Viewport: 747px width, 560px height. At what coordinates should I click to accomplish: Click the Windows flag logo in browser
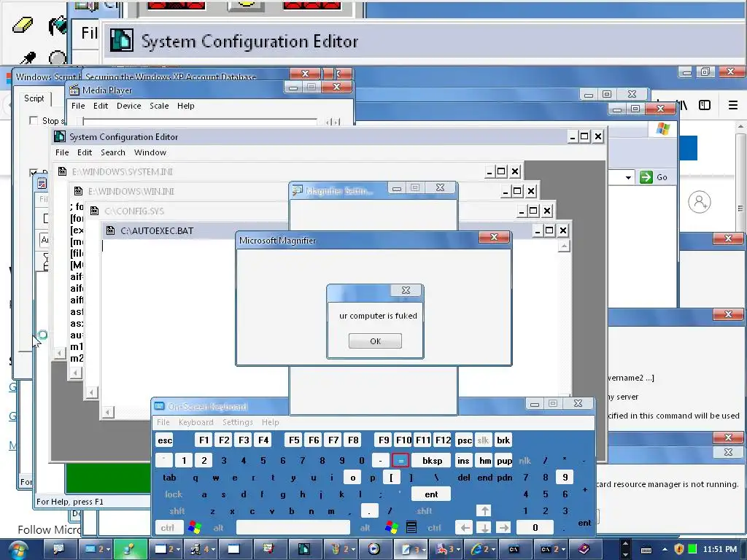pos(662,128)
